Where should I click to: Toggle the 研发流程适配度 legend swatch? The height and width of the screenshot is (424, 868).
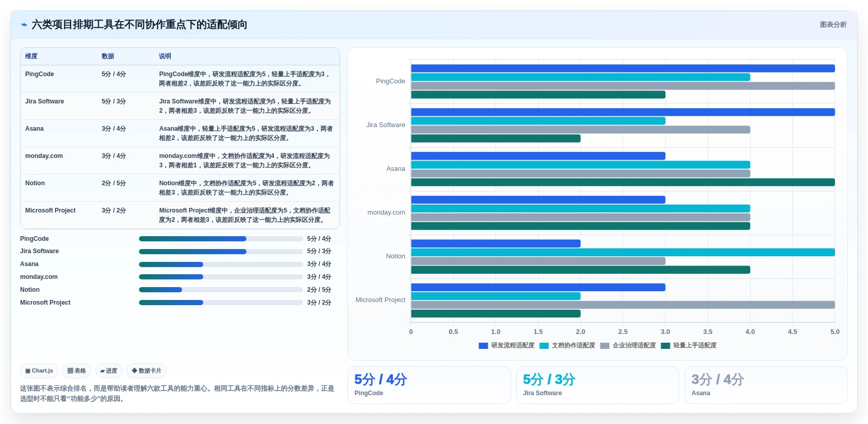(483, 346)
